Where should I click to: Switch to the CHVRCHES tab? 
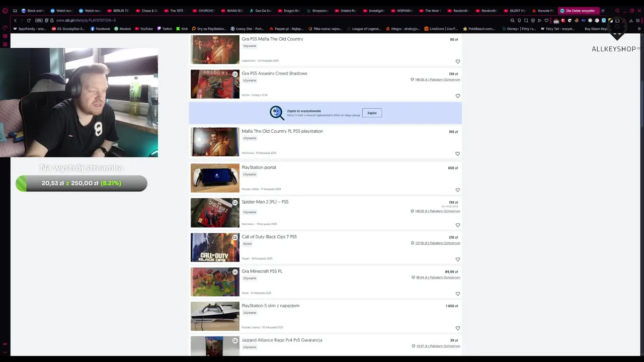(x=204, y=11)
